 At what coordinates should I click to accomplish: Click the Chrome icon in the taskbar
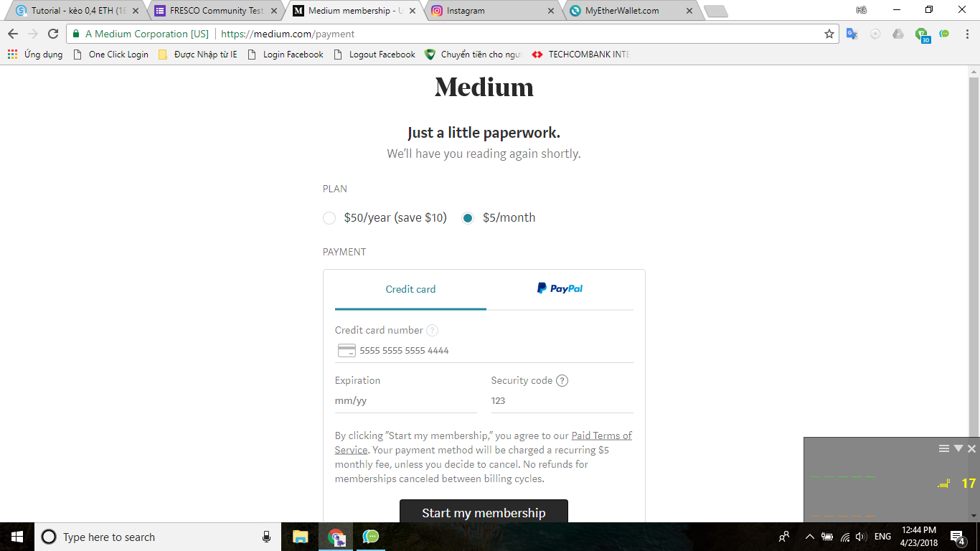[x=336, y=537]
